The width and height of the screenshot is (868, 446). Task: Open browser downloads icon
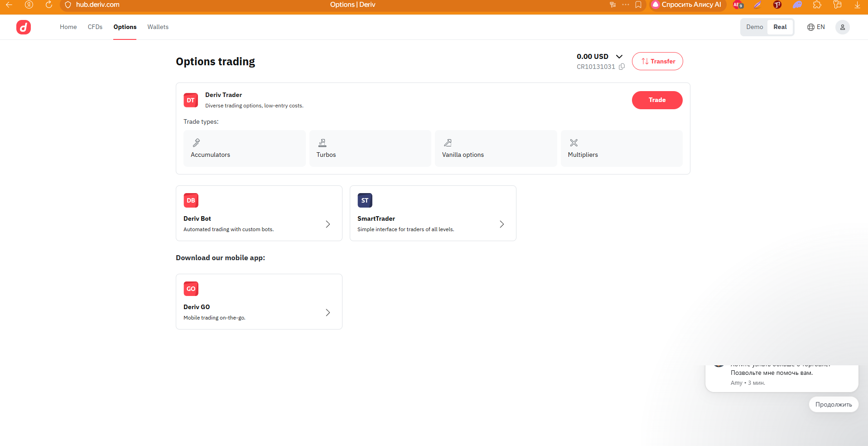pyautogui.click(x=857, y=5)
